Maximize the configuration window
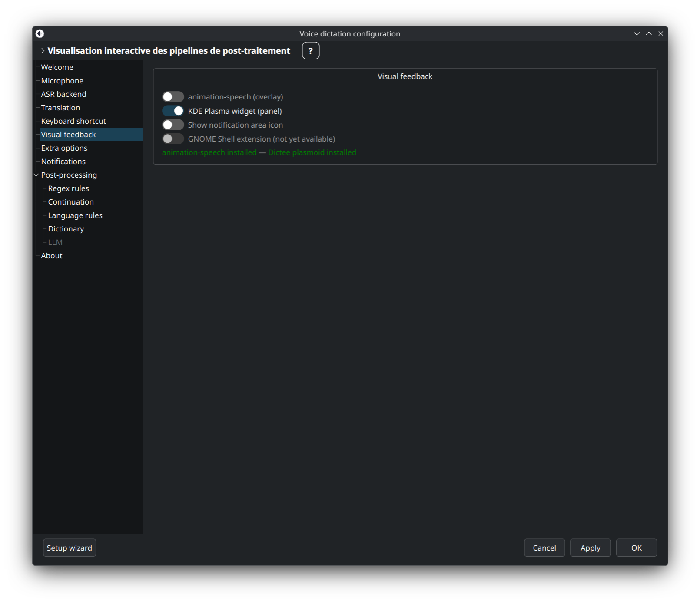This screenshot has height=604, width=700. (649, 33)
